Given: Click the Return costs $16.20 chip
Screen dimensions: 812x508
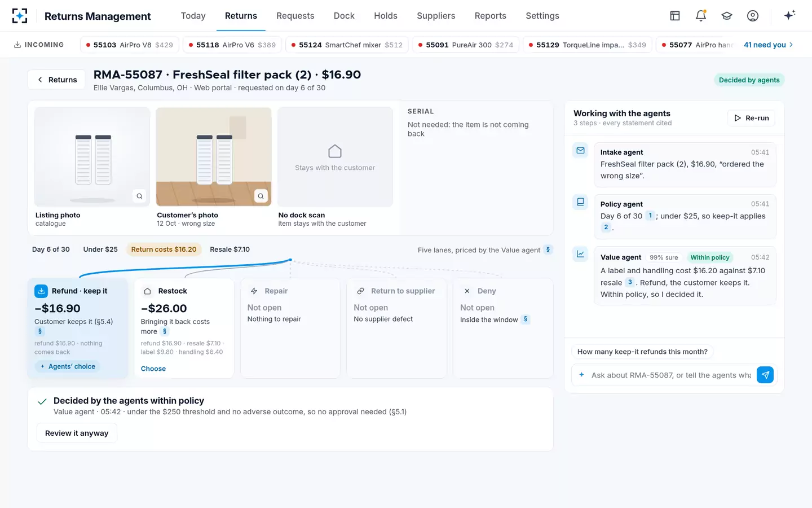Looking at the screenshot, I should pos(164,249).
